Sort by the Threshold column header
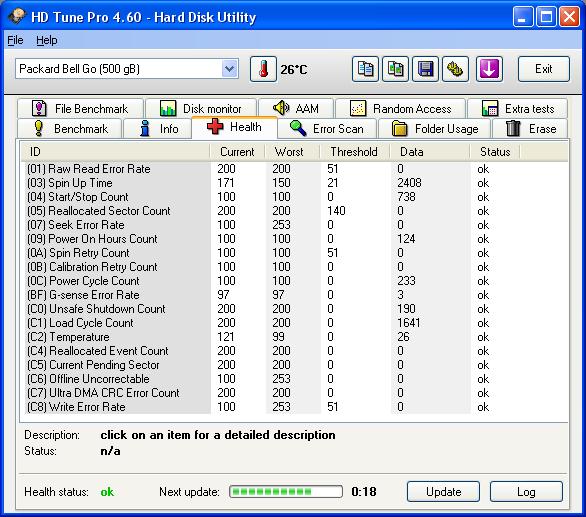 click(x=355, y=152)
